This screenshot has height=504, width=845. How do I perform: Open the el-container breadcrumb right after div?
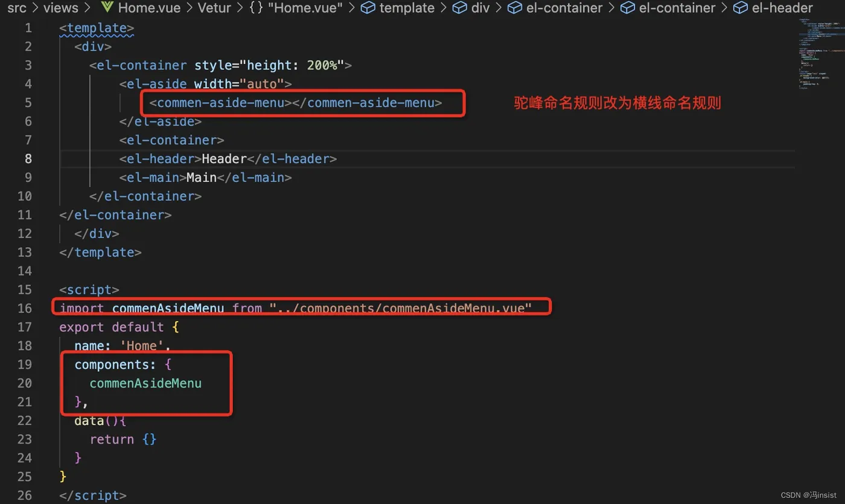coord(564,8)
